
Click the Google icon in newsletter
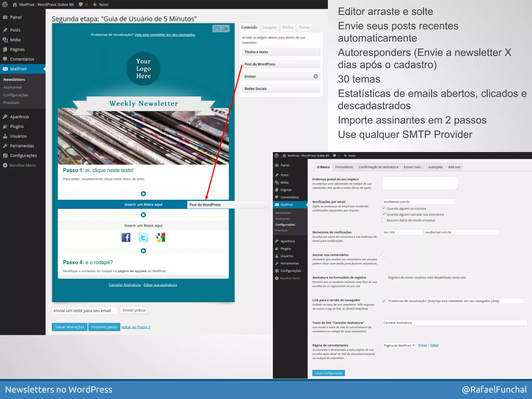pos(161,237)
